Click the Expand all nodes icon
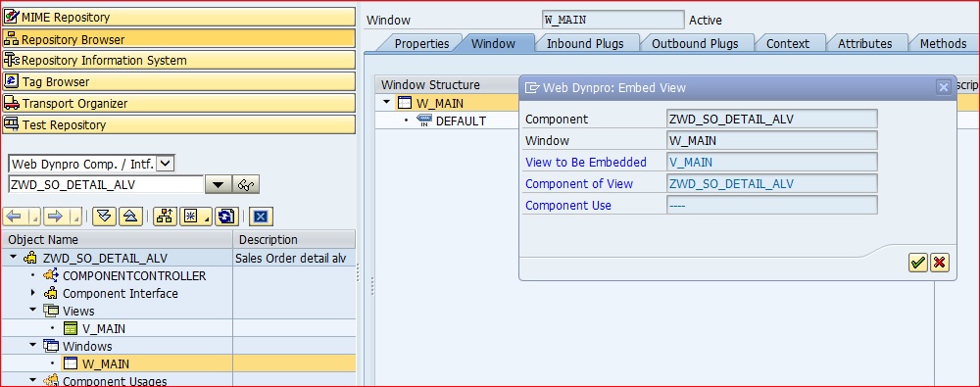The width and height of the screenshot is (980, 387). click(x=105, y=217)
